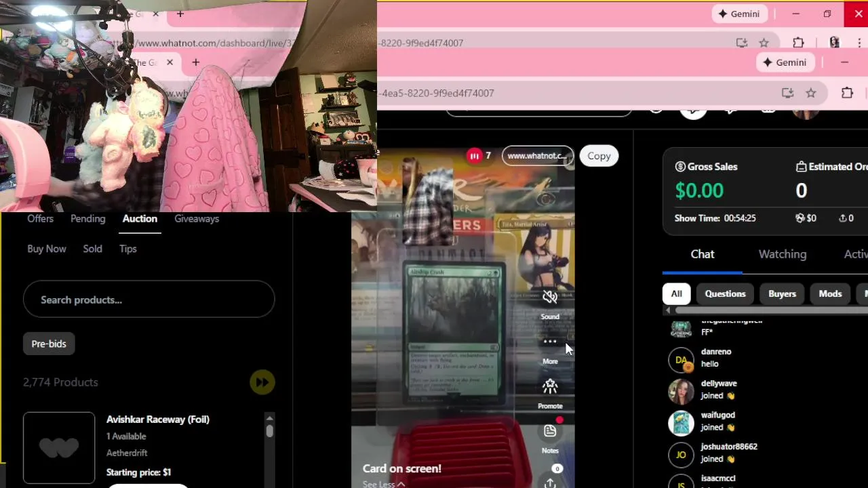Screen dimensions: 868x488
Task: Open Extensions puzzle icon in second window
Action: coord(847,93)
